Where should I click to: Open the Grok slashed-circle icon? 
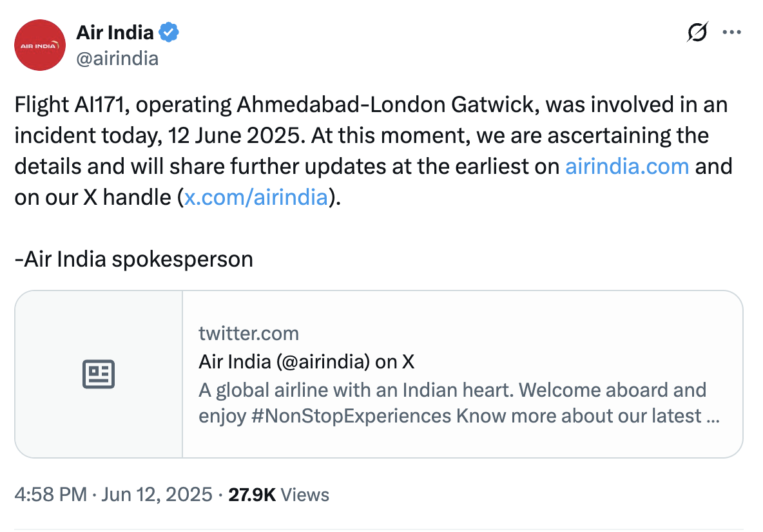(698, 32)
